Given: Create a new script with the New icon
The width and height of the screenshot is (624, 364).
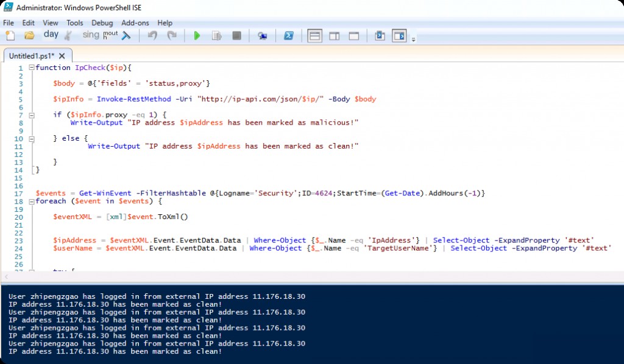Looking at the screenshot, I should (10, 36).
